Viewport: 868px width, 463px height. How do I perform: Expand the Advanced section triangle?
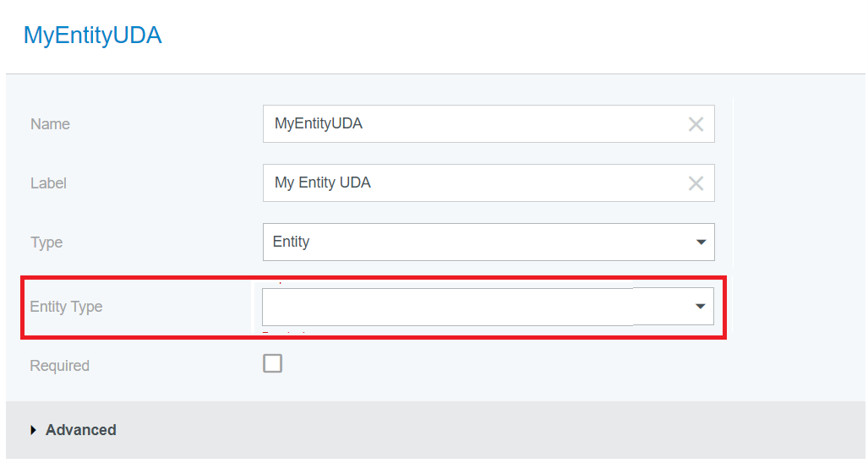click(x=34, y=430)
